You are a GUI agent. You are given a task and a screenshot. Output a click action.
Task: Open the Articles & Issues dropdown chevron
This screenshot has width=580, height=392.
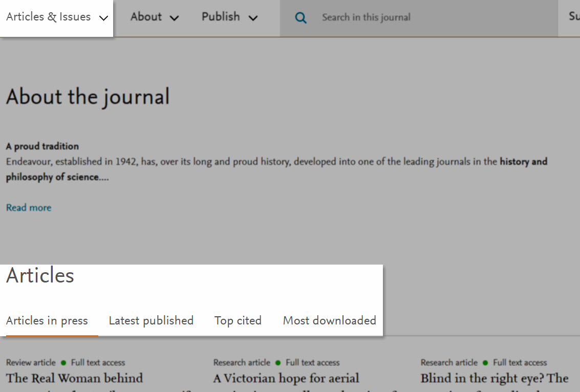coord(104,17)
